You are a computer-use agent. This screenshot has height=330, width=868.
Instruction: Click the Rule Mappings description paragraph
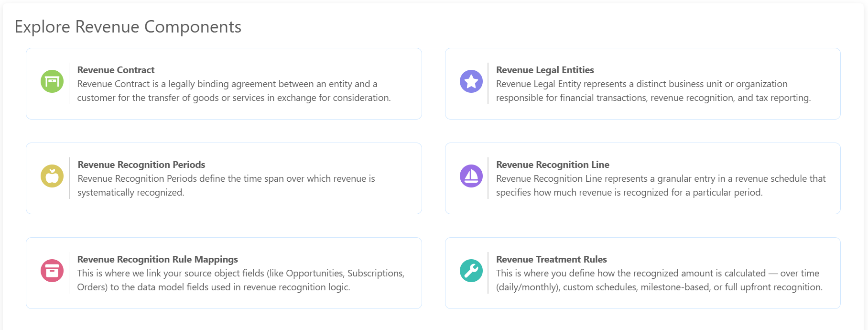coord(241,280)
